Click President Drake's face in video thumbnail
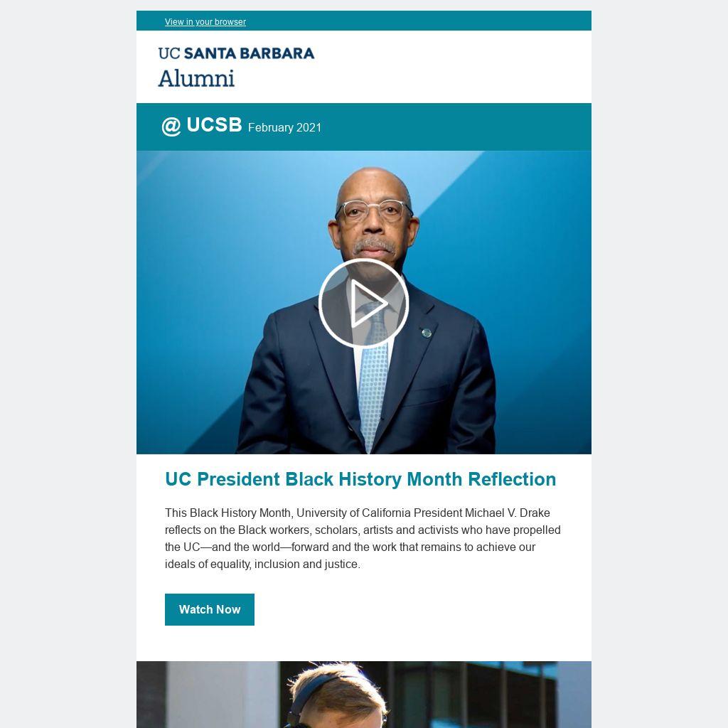 [x=373, y=218]
